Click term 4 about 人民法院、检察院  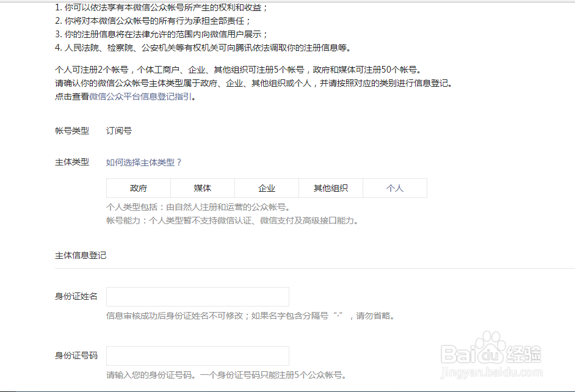point(203,48)
